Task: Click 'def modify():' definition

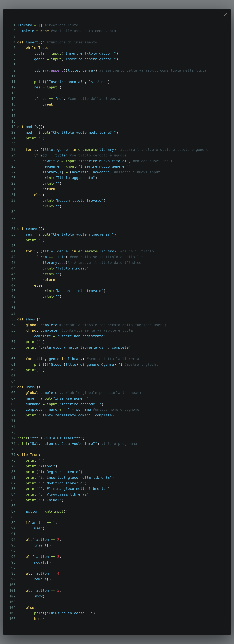Action: (31, 127)
